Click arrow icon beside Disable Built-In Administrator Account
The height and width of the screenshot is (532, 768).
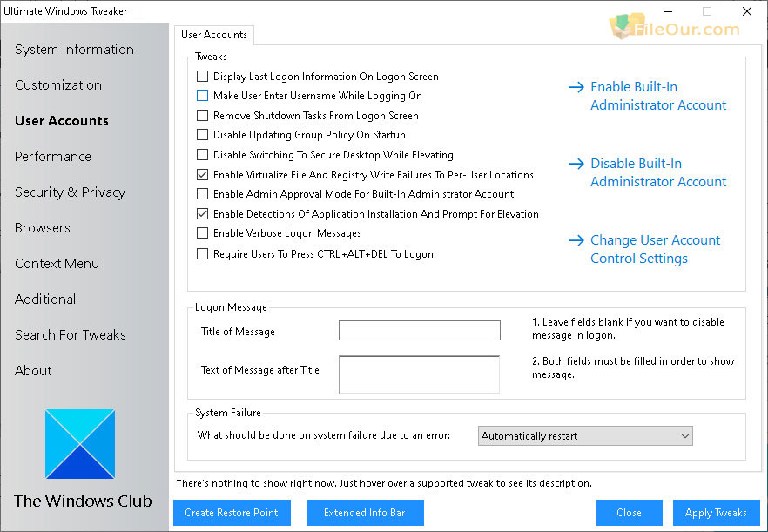point(576,164)
